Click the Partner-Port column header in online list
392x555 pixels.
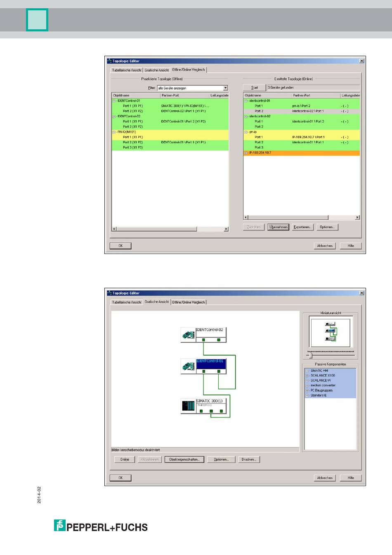pyautogui.click(x=316, y=95)
